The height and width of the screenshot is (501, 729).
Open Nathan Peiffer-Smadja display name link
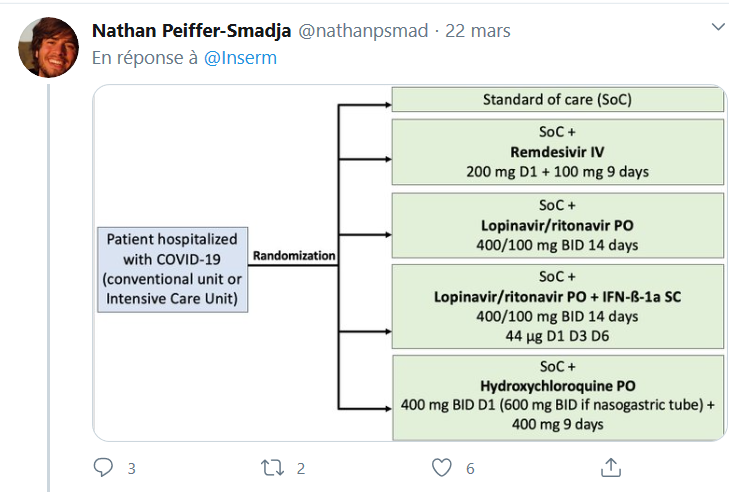(192, 31)
